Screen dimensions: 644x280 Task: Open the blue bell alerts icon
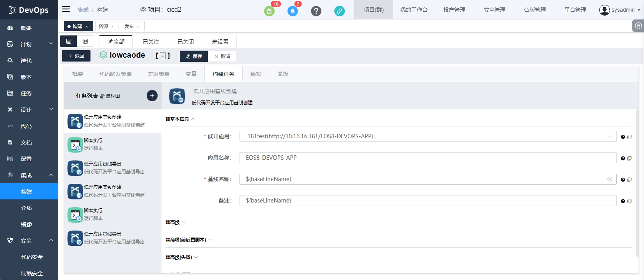click(x=293, y=11)
